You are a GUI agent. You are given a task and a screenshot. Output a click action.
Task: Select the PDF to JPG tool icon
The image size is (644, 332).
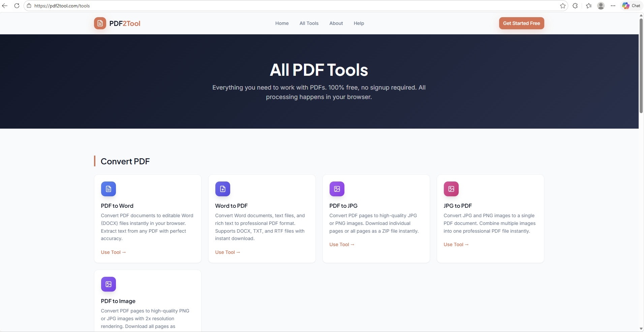coord(337,189)
